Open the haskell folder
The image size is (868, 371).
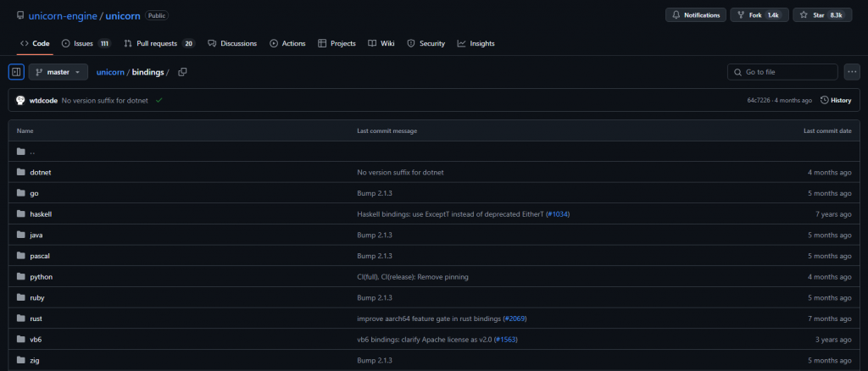click(41, 214)
